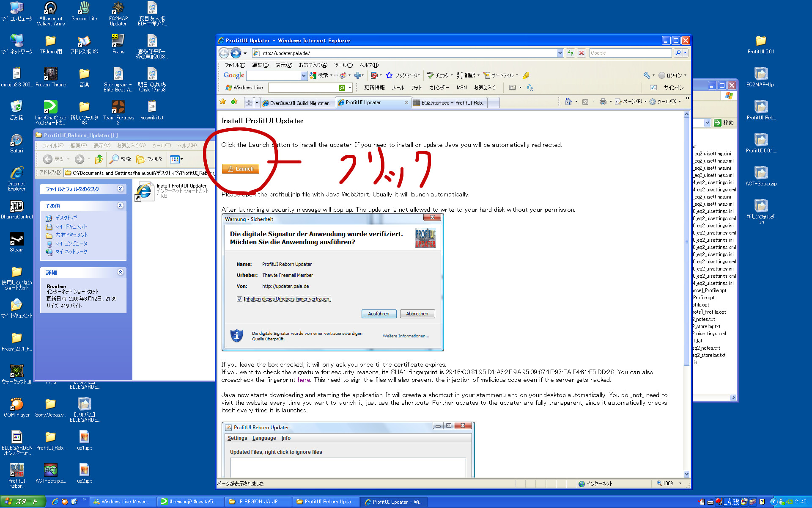Viewport: 812px width, 508px height.
Task: Click the IE Print icon
Action: [603, 102]
